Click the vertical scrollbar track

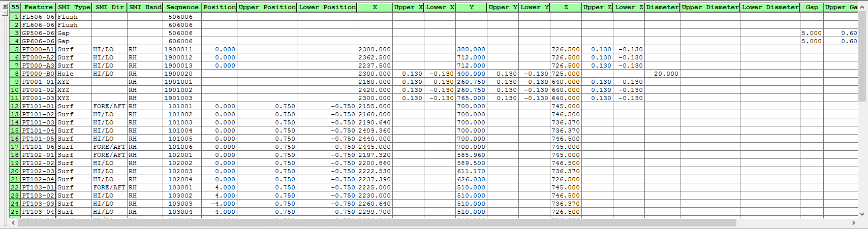point(862,152)
